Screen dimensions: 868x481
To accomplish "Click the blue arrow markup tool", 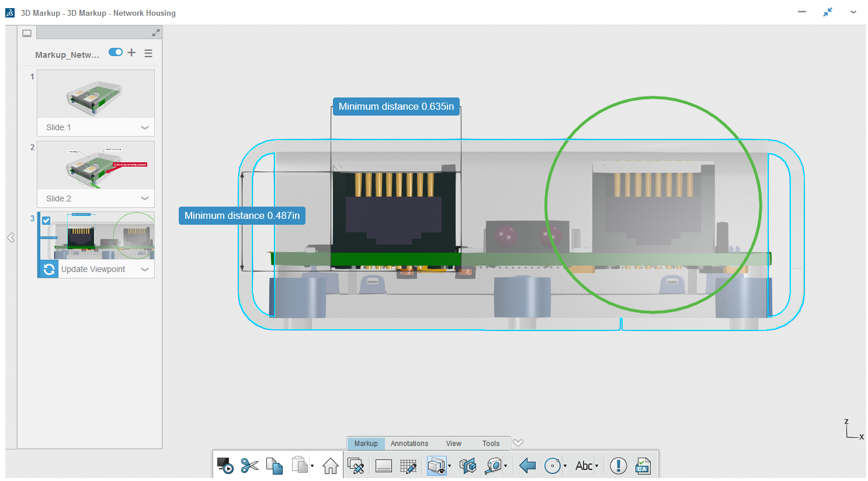I will point(527,465).
